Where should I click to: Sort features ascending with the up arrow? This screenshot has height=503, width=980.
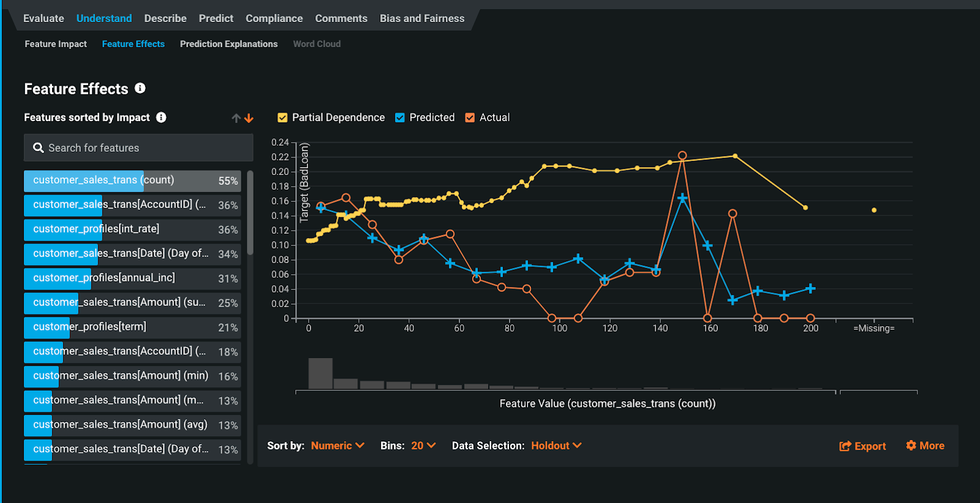pos(236,118)
